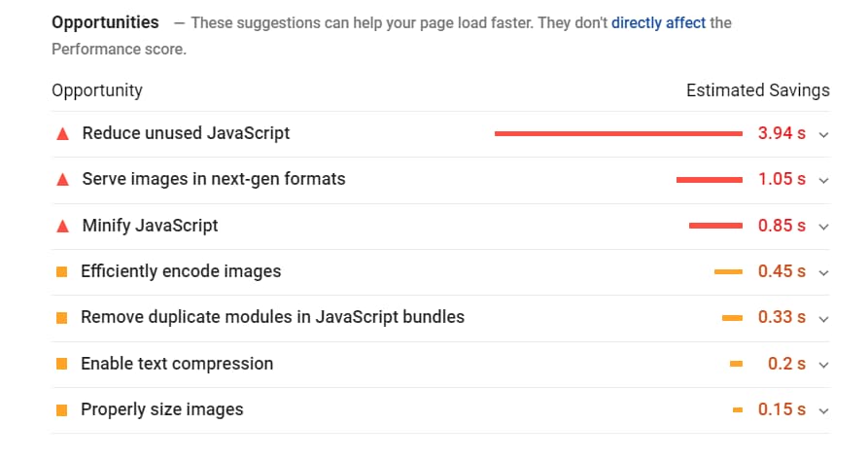Screen dimensions: 868x460
Task: Expand the Minify JavaScript chevron arrow
Action: 823,227
